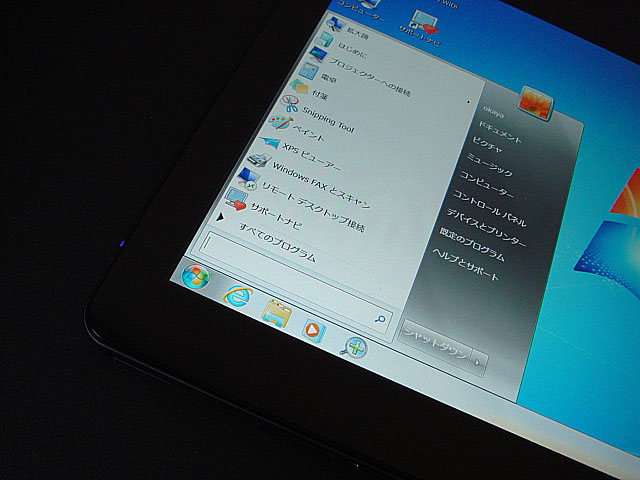This screenshot has height=480, width=640.
Task: Click the 電卓 calculator icon
Action: [309, 71]
